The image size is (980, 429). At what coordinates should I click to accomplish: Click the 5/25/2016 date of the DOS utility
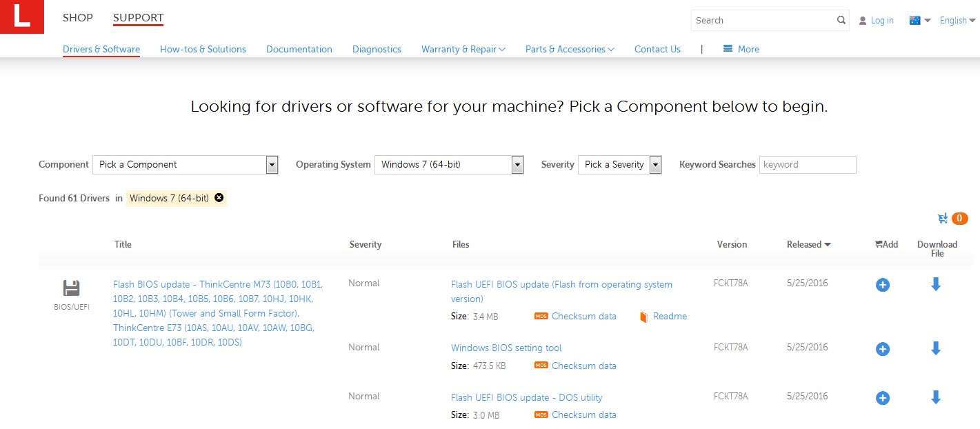point(808,397)
